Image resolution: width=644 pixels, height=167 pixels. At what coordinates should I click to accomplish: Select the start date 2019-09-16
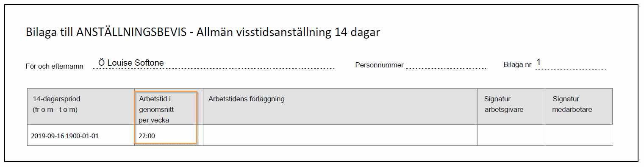tap(47, 136)
